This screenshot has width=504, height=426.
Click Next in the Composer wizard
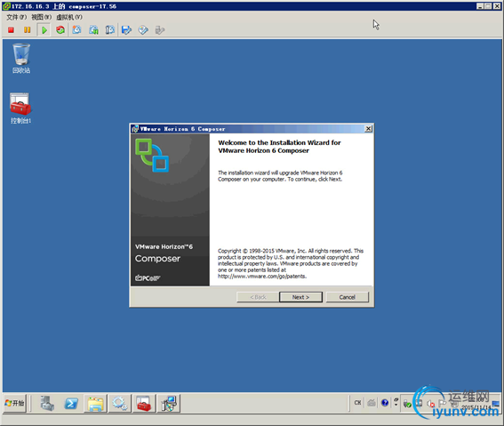pyautogui.click(x=300, y=297)
